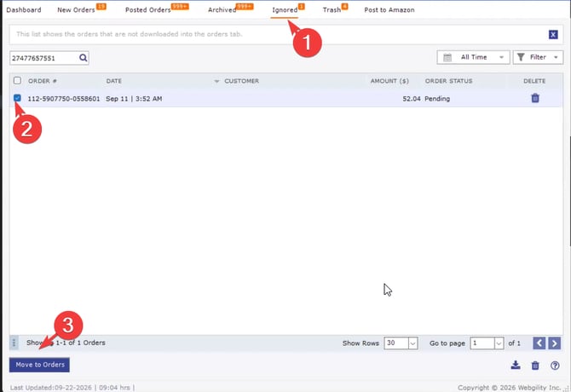Viewport: 571px width, 392px height.
Task: Click the bottom trash can icon
Action: [535, 366]
